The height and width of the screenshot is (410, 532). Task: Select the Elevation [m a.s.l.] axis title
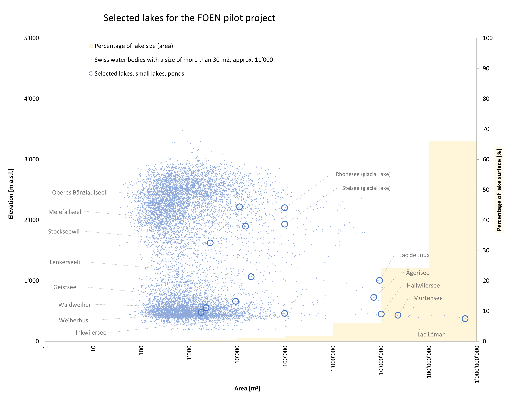11,193
